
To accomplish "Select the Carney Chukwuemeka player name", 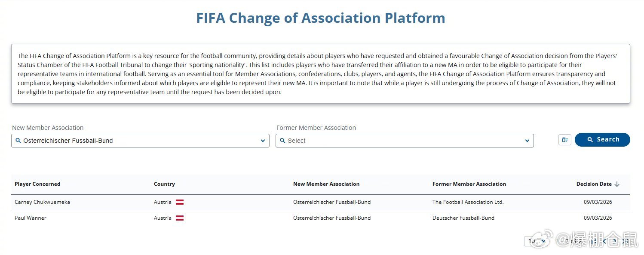I will [x=42, y=202].
